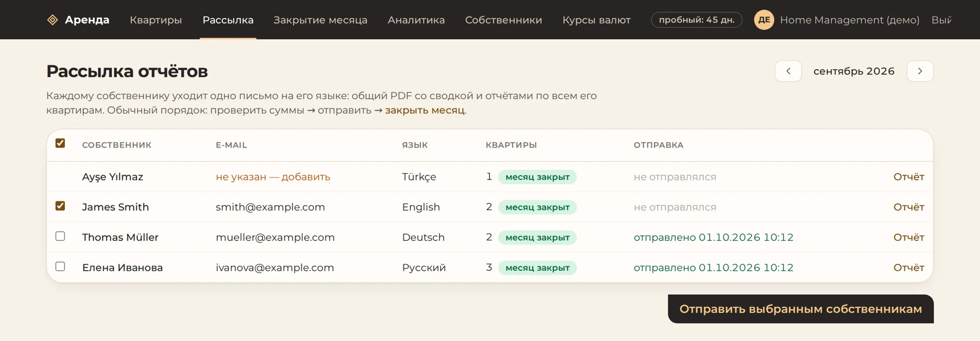980x341 pixels.
Task: Go to the Собственники tab
Action: coord(504,20)
